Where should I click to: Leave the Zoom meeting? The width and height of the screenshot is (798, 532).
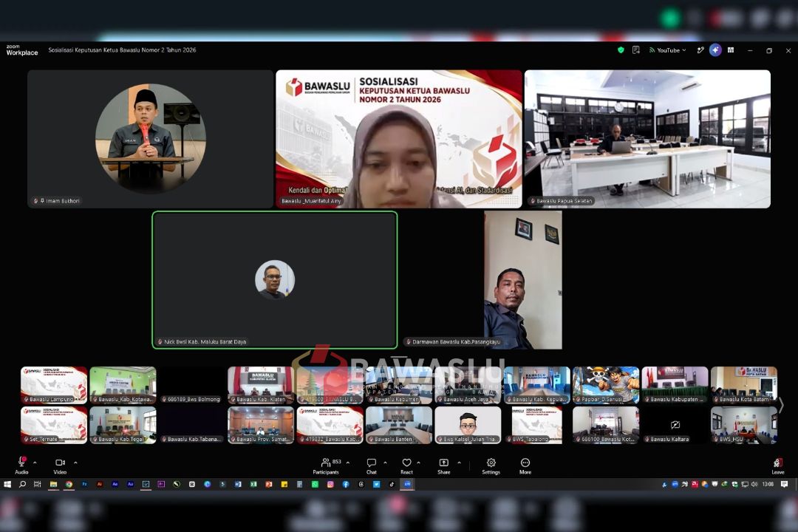[777, 465]
